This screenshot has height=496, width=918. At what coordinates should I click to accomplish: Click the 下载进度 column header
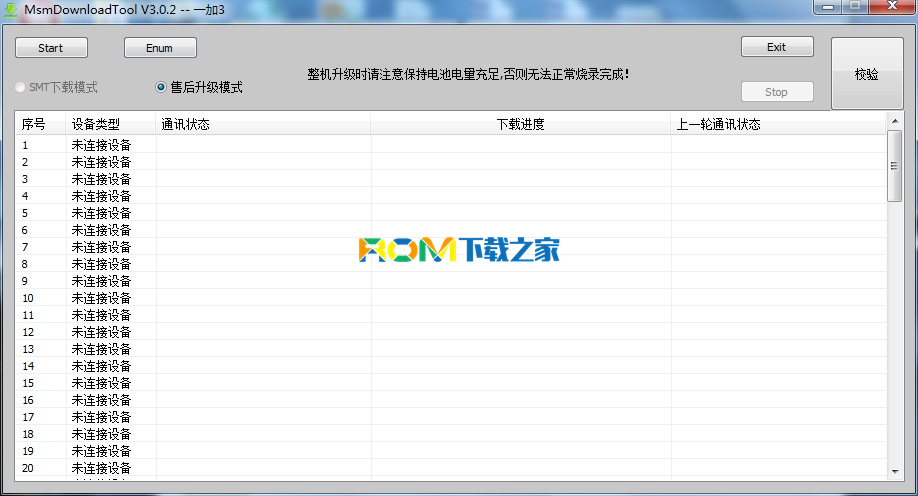click(520, 124)
